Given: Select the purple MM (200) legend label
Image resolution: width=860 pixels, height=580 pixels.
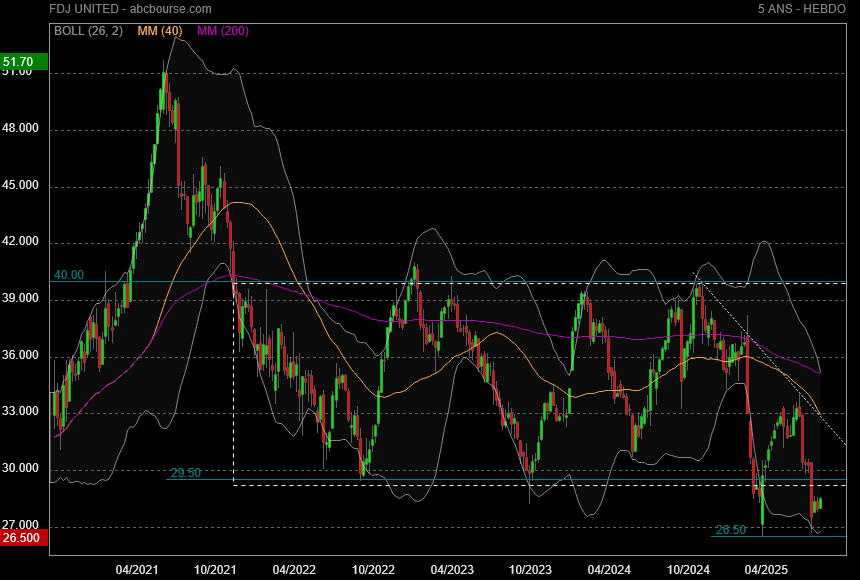Looking at the screenshot, I should 223,31.
